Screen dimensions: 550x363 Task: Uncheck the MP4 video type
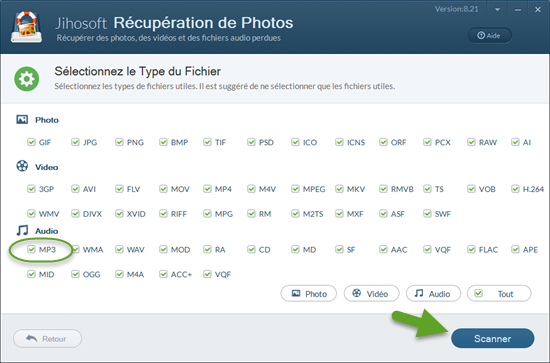[x=207, y=189]
